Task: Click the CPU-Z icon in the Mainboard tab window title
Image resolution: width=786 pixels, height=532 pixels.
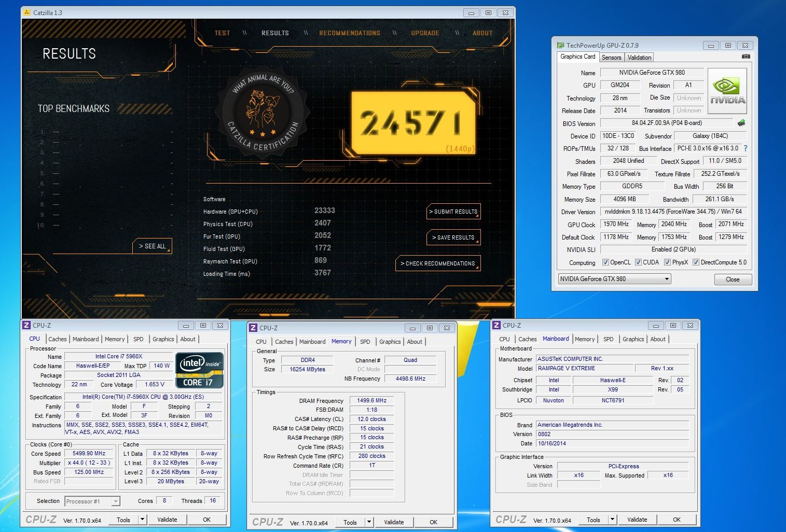Action: pos(497,325)
